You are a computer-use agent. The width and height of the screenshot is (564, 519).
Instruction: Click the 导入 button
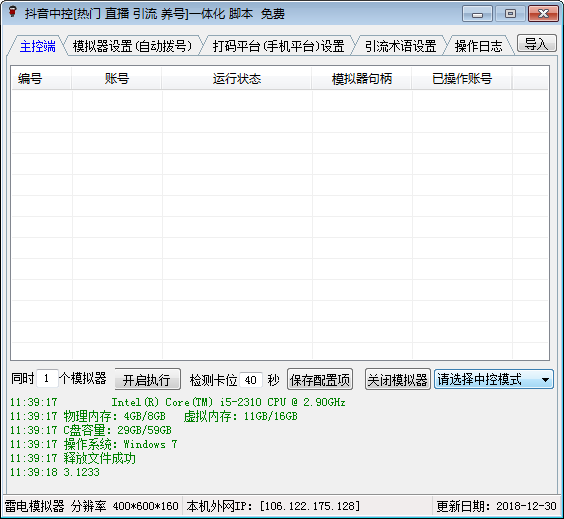536,44
